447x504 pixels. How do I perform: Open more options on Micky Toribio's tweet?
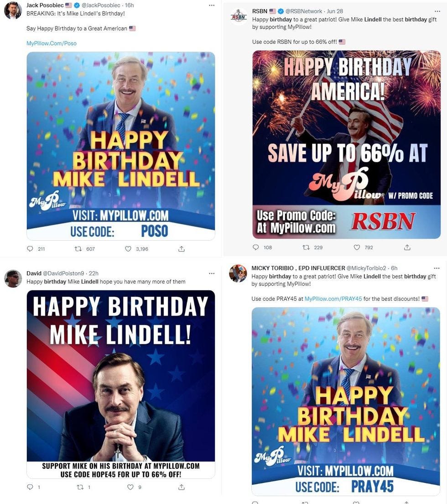coord(437,268)
